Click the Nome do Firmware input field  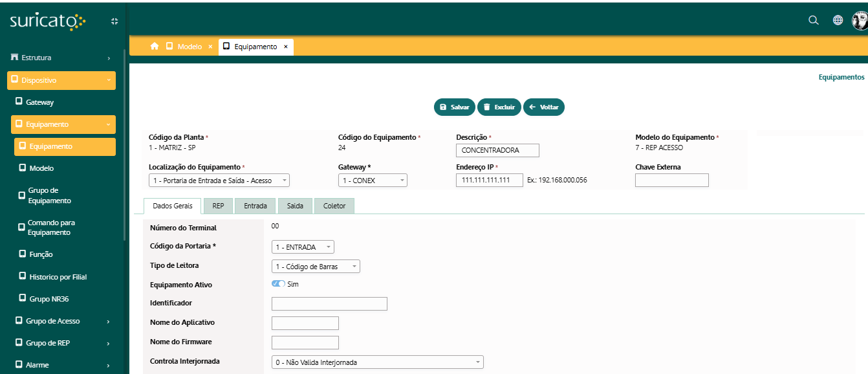click(305, 343)
